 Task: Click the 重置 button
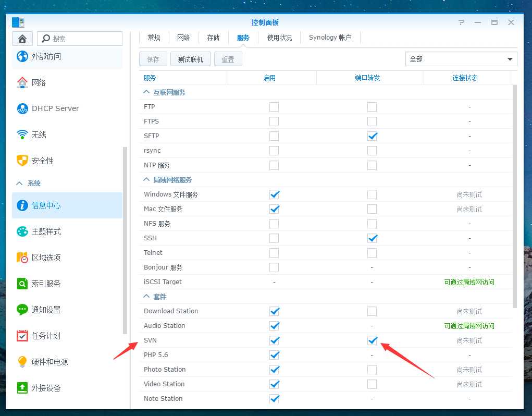(228, 59)
